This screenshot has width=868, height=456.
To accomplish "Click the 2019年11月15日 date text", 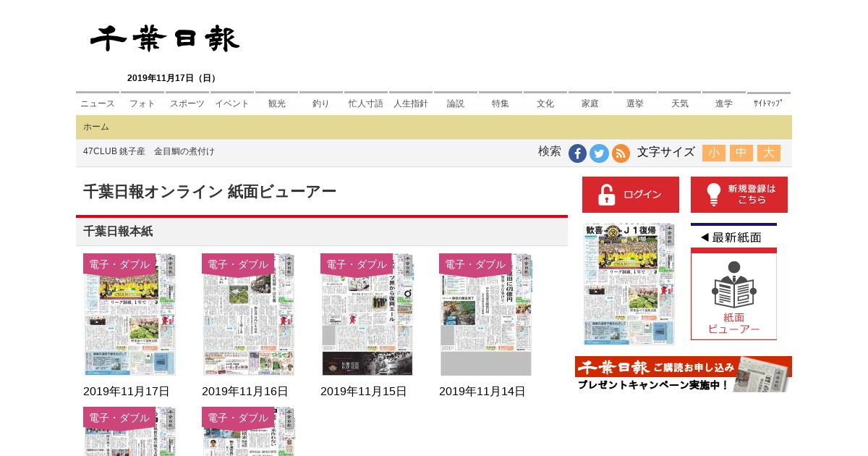I will click(x=364, y=392).
